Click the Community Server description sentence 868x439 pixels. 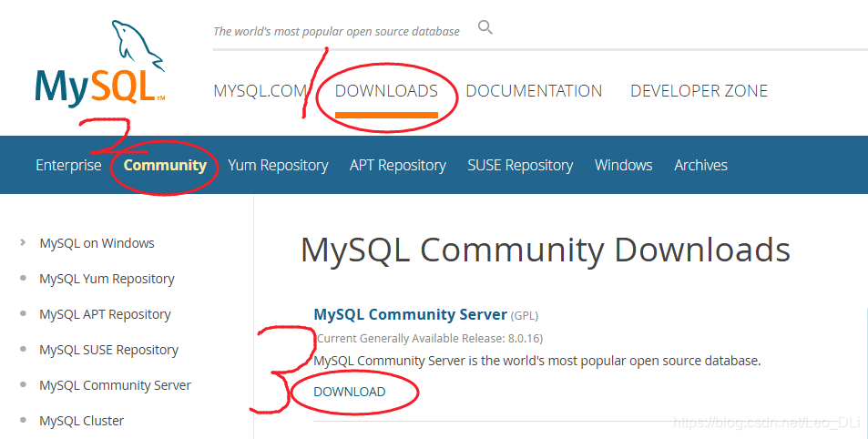[x=537, y=361]
